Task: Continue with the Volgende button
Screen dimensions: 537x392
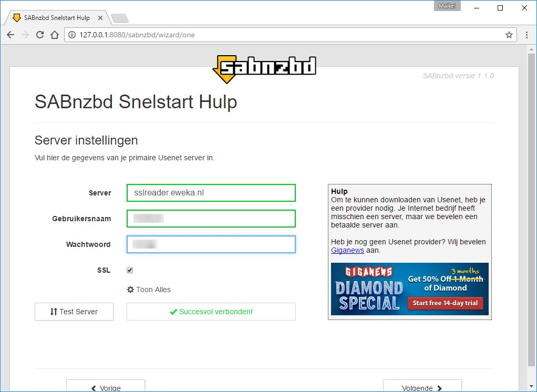Action: (422, 386)
